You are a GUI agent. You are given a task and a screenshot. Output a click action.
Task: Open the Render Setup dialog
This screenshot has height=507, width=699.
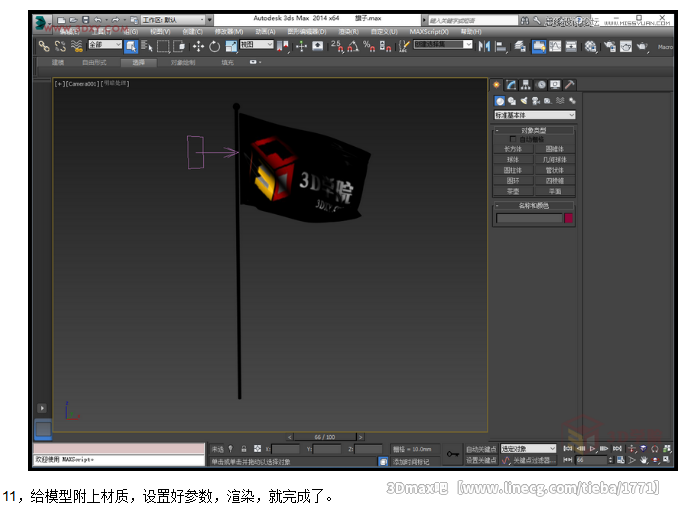pyautogui.click(x=610, y=46)
